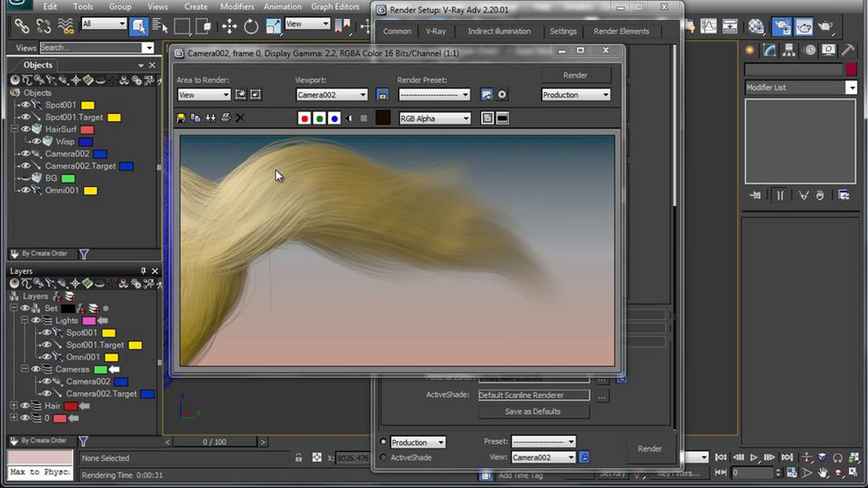Open the Modify command panel
Viewport: 868px width, 488px height.
click(x=769, y=50)
